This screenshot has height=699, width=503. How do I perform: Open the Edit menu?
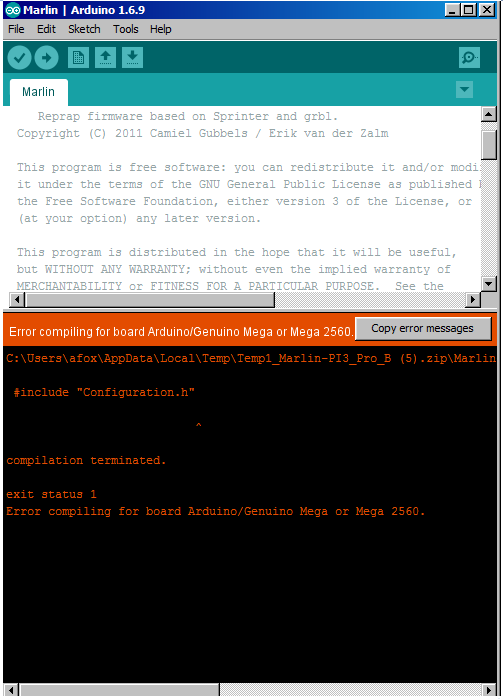click(x=46, y=29)
